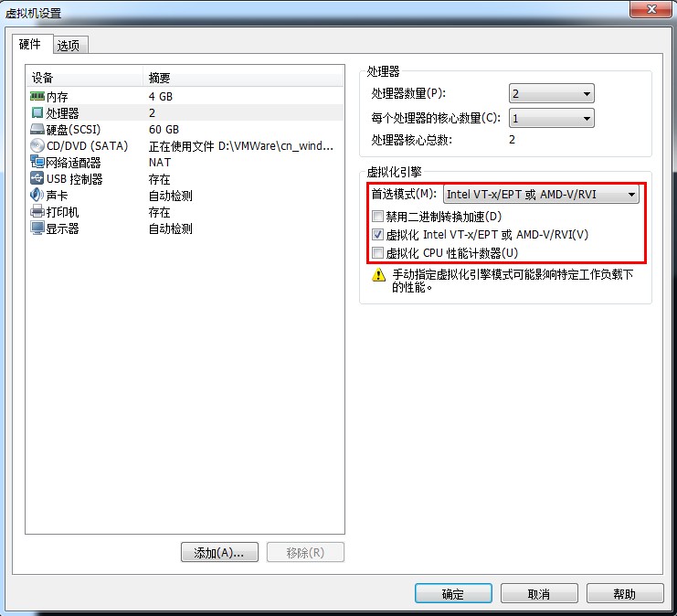Screen dimensions: 677x616
Task: Switch to the 选项 tab
Action: [x=69, y=45]
